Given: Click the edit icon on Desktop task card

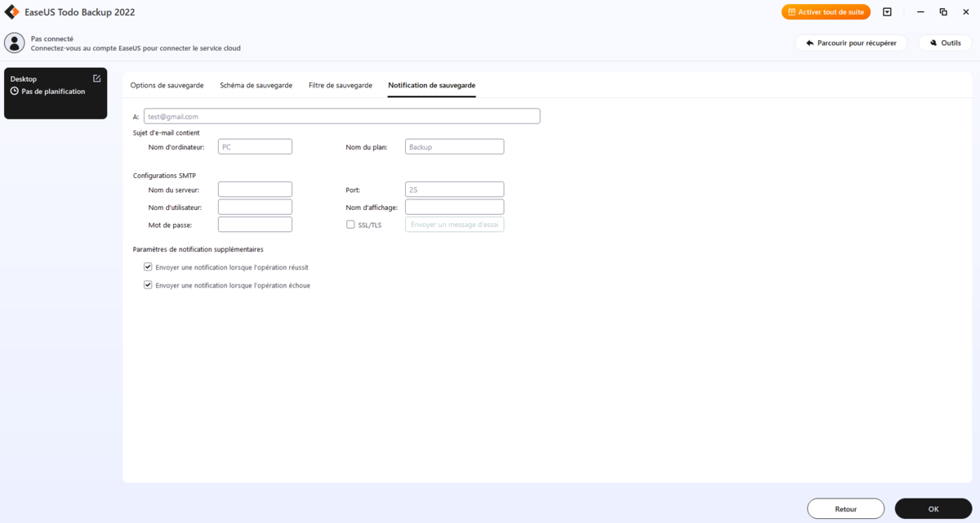Looking at the screenshot, I should pos(97,78).
